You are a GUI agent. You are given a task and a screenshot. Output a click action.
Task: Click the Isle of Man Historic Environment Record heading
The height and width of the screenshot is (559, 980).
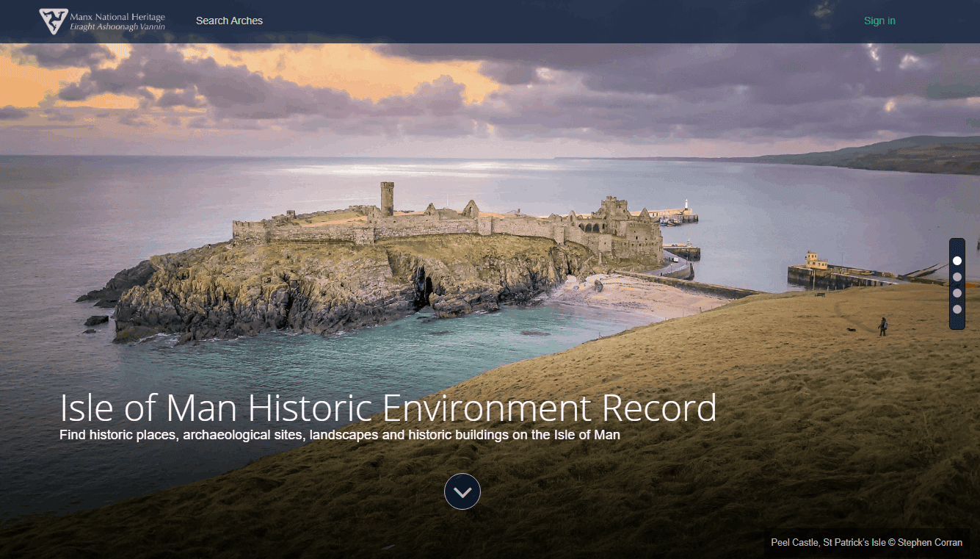(x=388, y=408)
